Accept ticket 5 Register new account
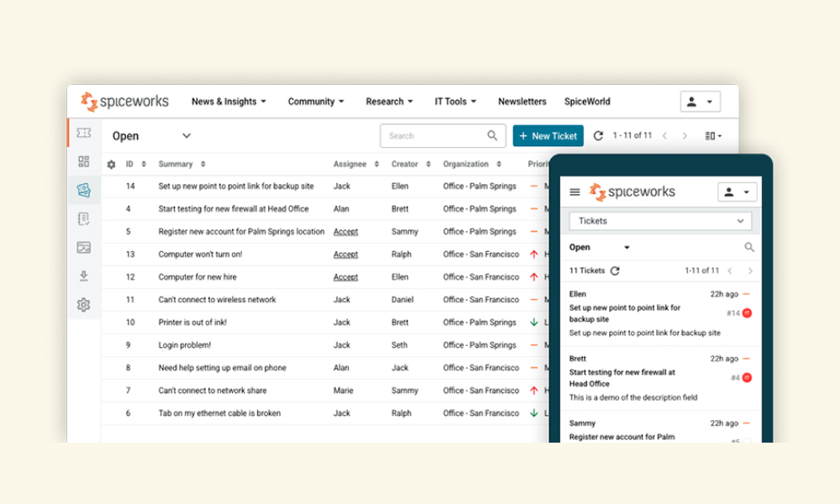 click(x=345, y=232)
